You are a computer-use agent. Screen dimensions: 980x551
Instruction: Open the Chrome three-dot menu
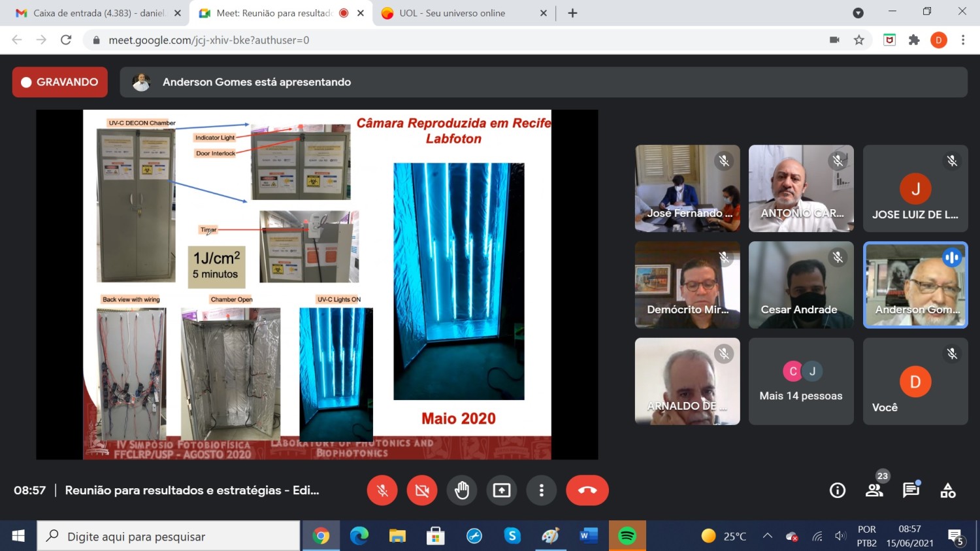click(x=963, y=40)
